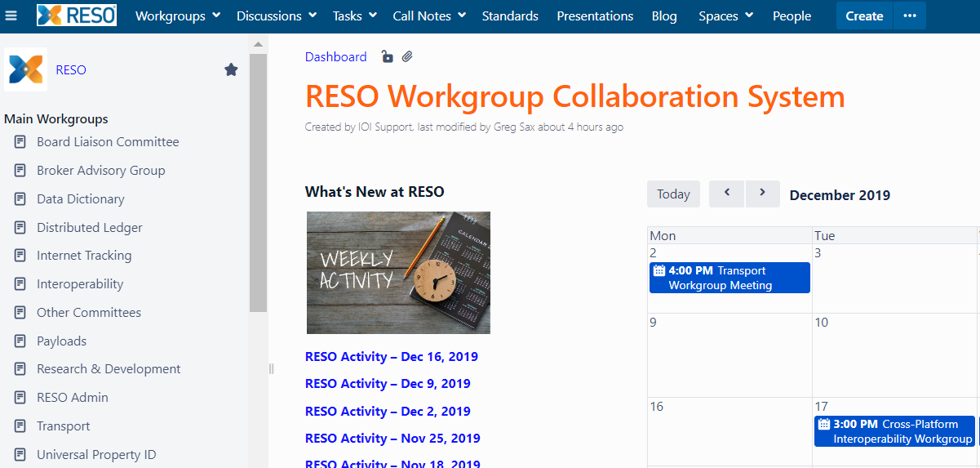This screenshot has height=468, width=980.
Task: Click page icon beside Board Liaison Committee
Action: click(x=20, y=142)
